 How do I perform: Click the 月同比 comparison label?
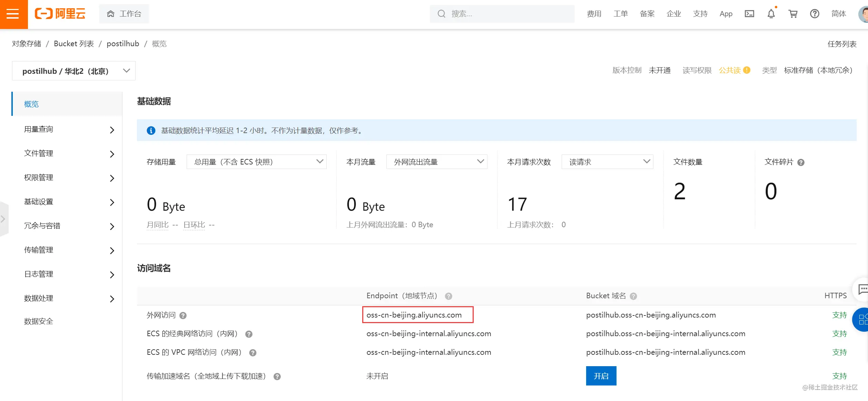click(x=158, y=225)
